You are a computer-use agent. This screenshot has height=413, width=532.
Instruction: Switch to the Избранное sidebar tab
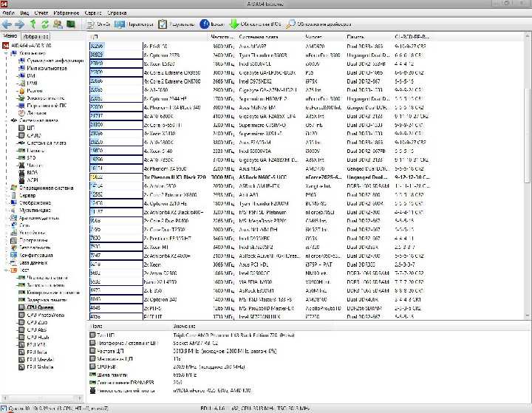coord(35,36)
